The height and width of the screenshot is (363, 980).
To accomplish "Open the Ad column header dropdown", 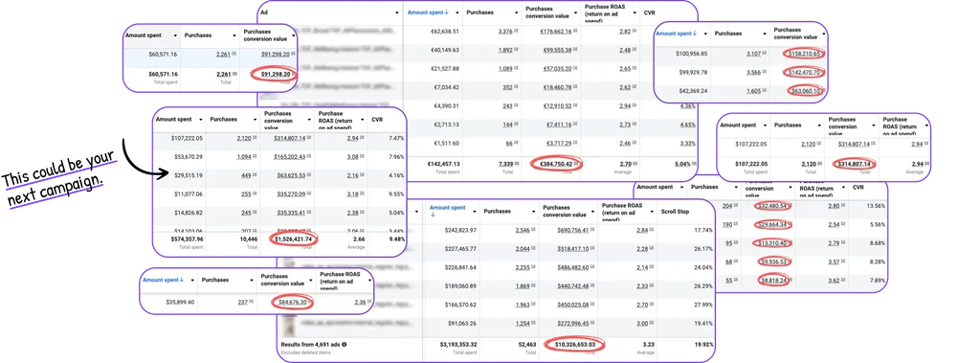I will coord(397,11).
